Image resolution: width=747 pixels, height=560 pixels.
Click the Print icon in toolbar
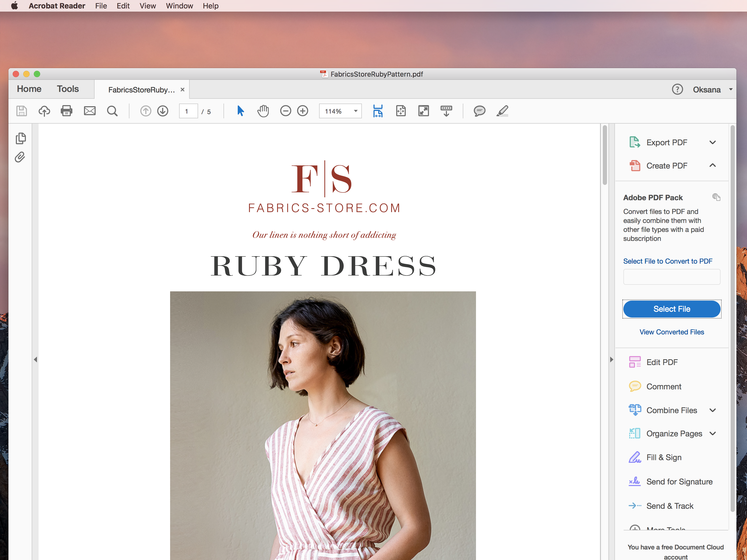click(x=66, y=111)
